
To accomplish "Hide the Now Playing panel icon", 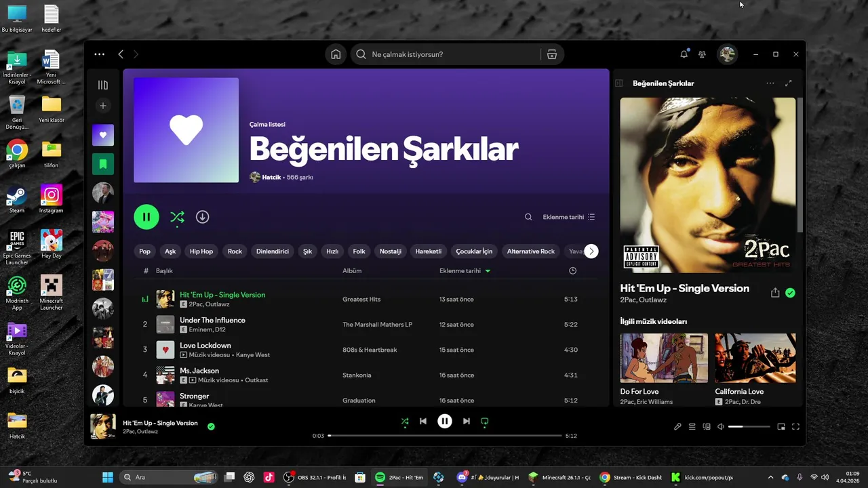I will pos(618,83).
